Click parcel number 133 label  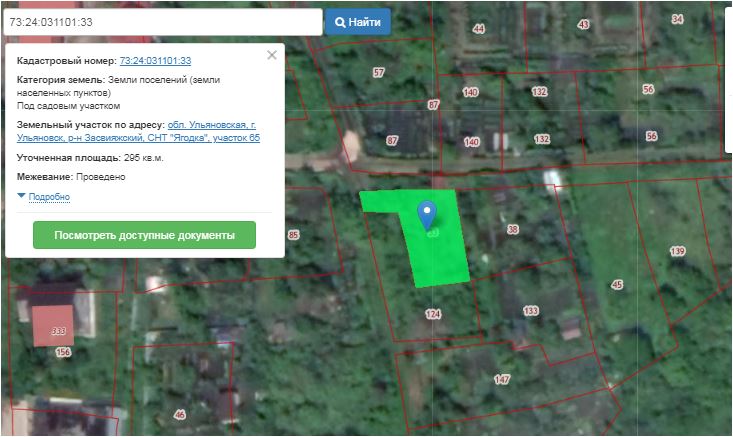point(530,311)
